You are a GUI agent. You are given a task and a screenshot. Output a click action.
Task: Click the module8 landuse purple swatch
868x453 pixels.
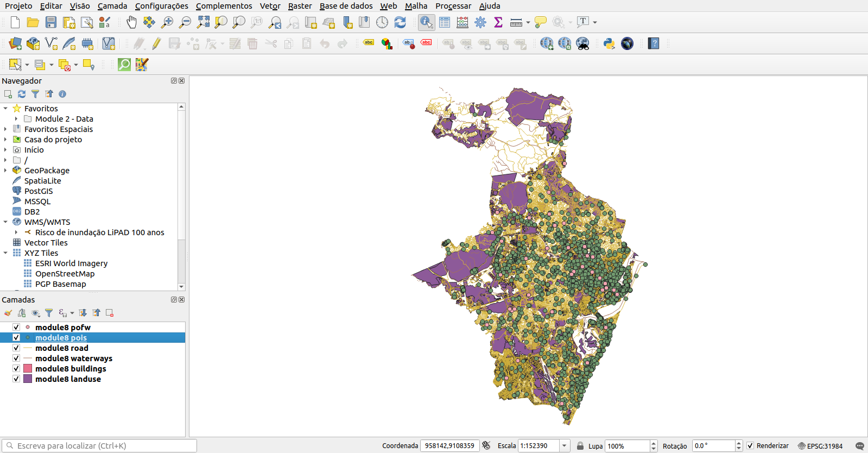tap(28, 379)
